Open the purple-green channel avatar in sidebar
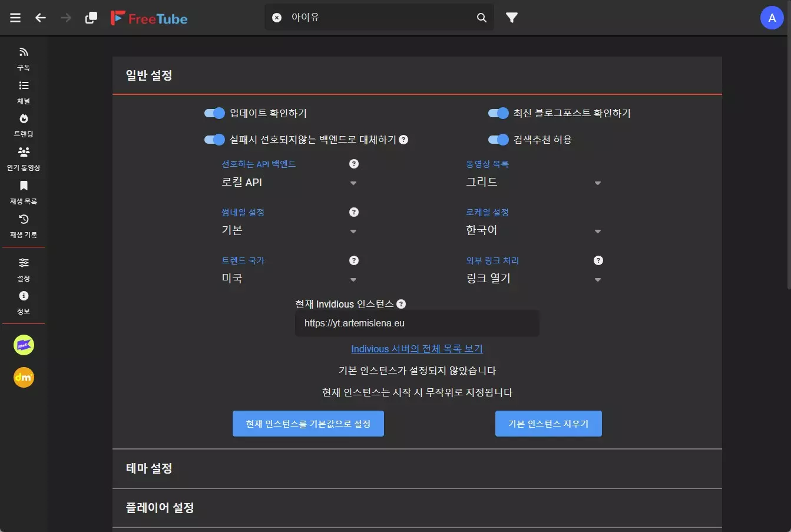Screen dimensions: 791x532 (24, 345)
